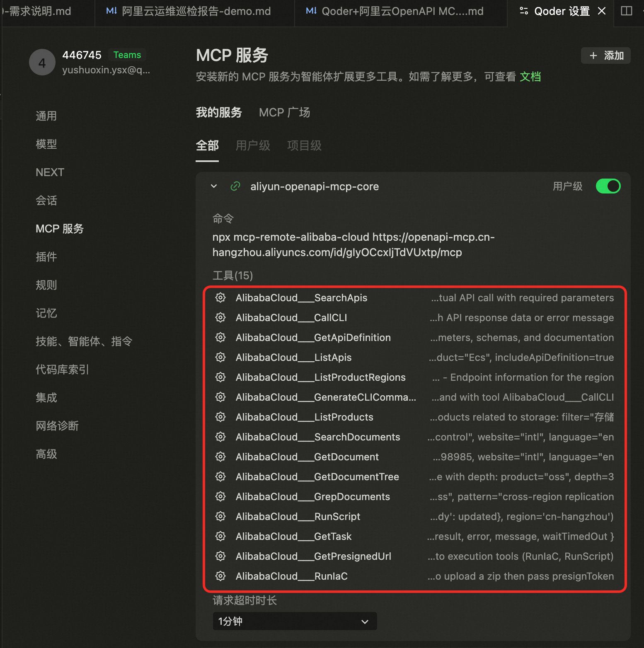
Task: Click the gear icon beside AlibabaCloud___GetPresignedUrl
Action: [x=220, y=556]
